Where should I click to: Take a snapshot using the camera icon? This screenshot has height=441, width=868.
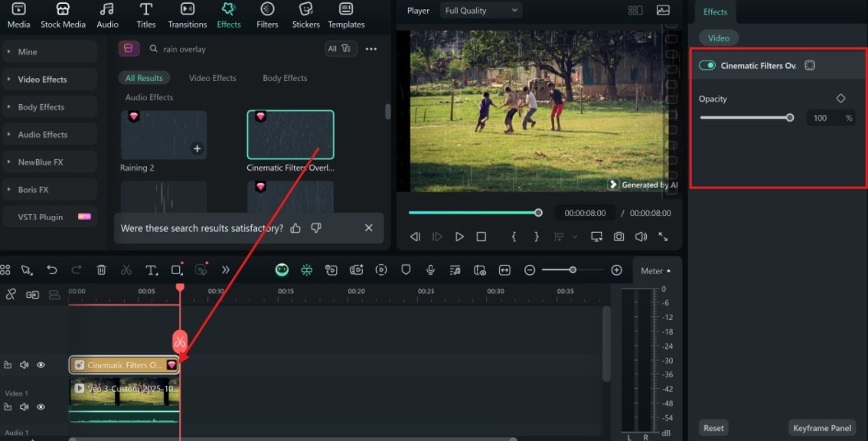618,237
